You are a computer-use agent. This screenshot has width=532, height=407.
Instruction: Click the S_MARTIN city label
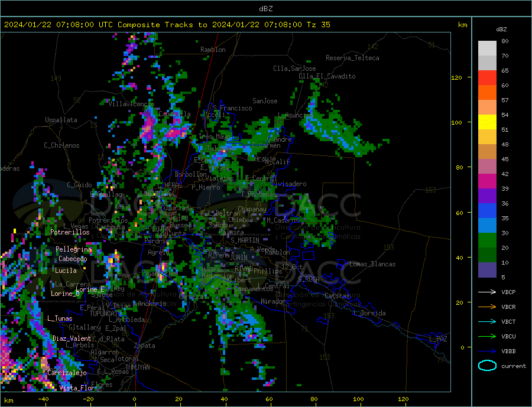click(x=245, y=240)
